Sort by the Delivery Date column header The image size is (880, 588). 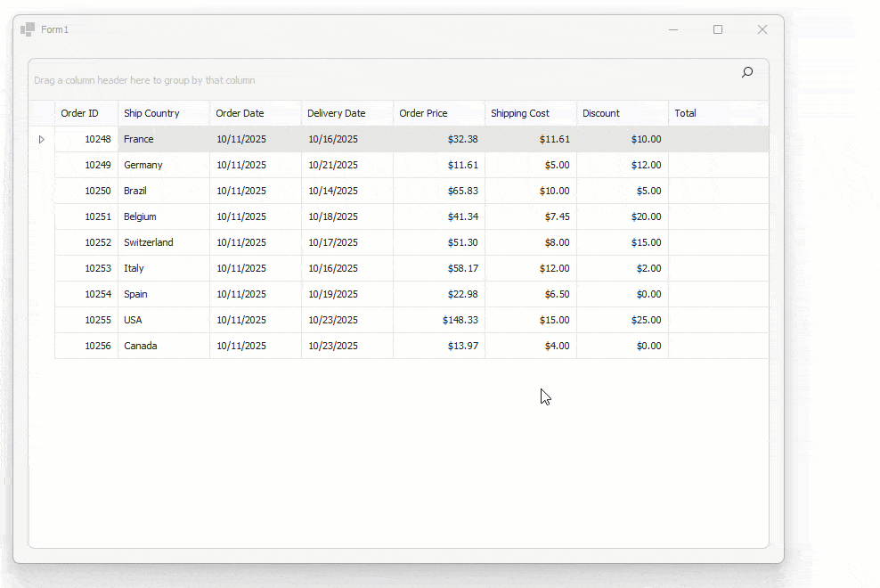tap(334, 113)
